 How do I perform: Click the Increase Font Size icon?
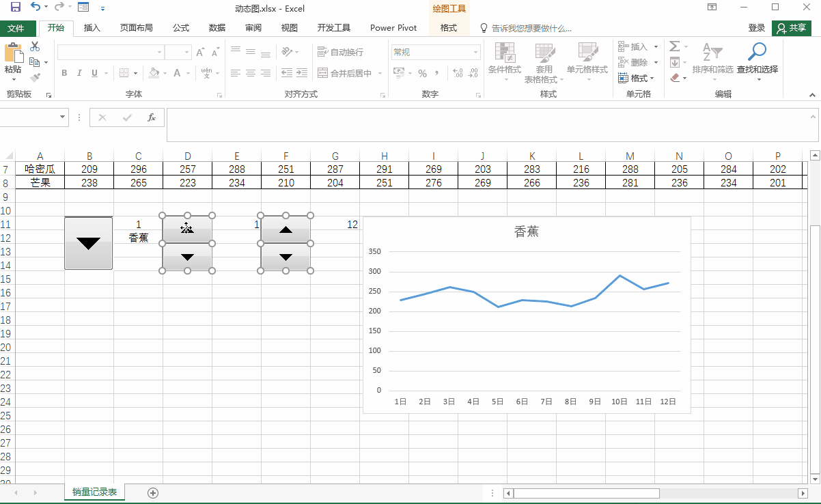200,52
